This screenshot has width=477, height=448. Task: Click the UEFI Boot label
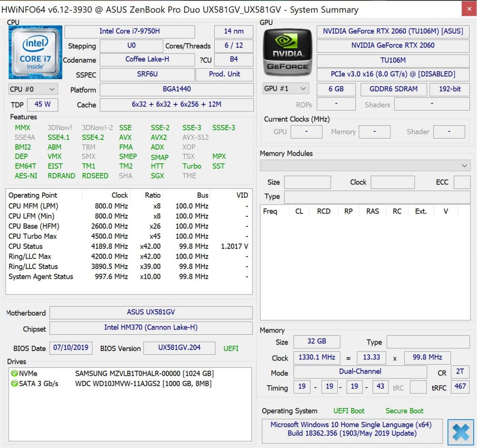349,411
